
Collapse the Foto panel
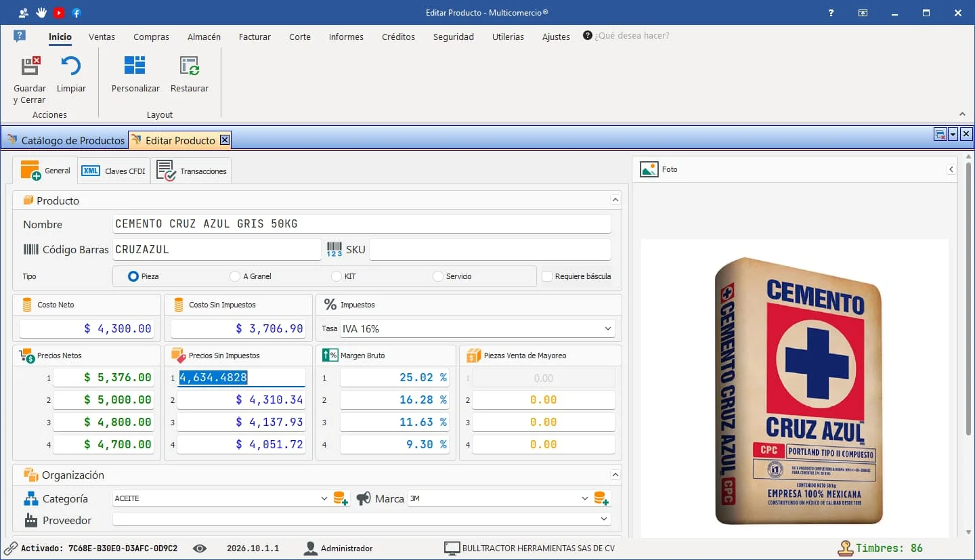(951, 169)
